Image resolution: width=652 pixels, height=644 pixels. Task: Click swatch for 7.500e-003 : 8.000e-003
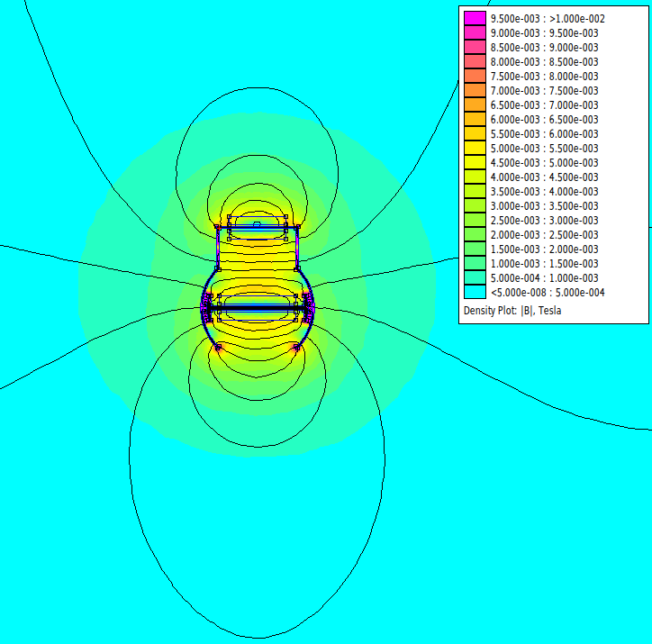point(475,76)
